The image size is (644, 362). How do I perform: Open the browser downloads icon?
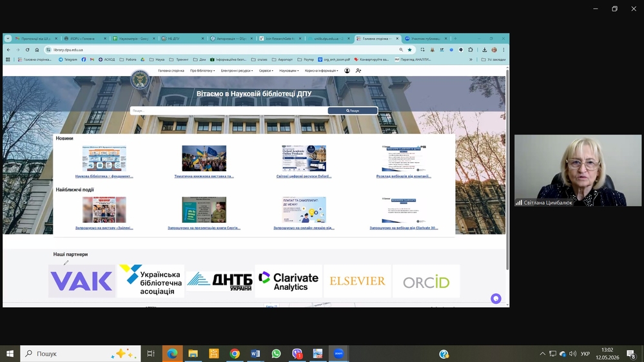coord(485,50)
